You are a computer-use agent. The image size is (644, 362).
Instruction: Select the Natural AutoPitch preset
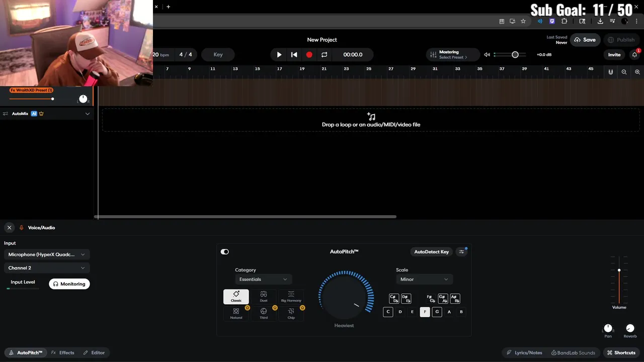pyautogui.click(x=236, y=313)
